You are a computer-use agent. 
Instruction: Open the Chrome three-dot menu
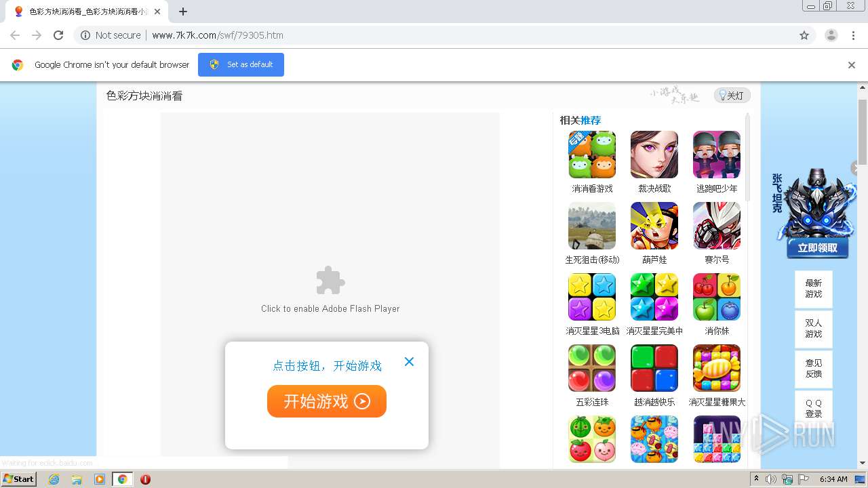pyautogui.click(x=854, y=35)
